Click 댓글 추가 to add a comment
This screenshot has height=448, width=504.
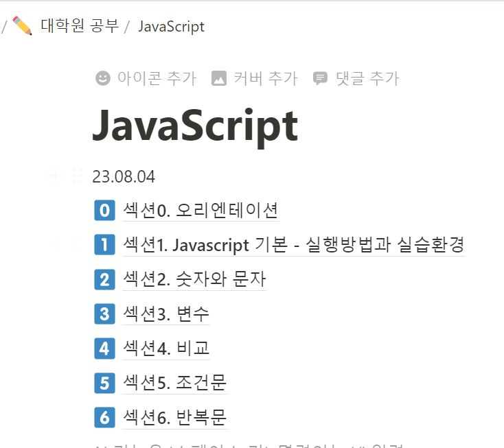(356, 78)
